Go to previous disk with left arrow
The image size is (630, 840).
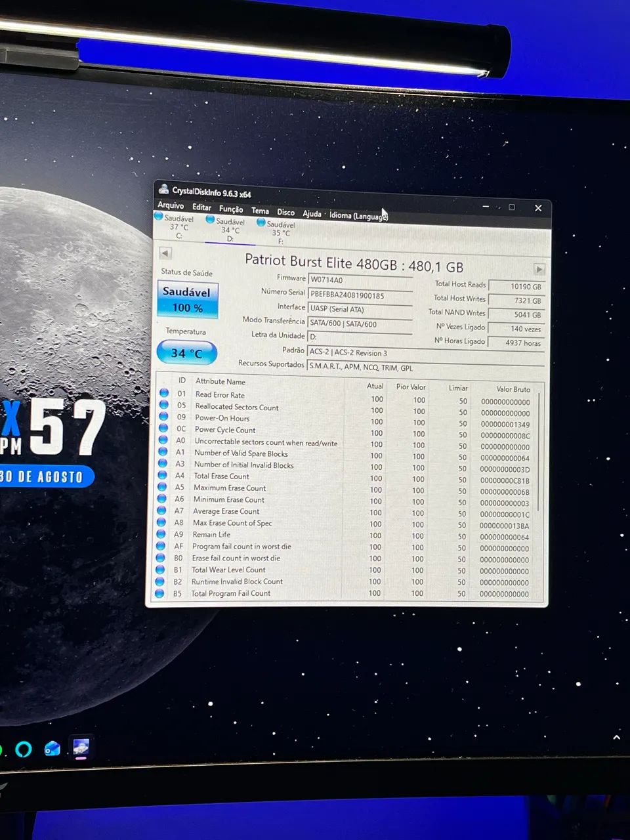coord(165,253)
